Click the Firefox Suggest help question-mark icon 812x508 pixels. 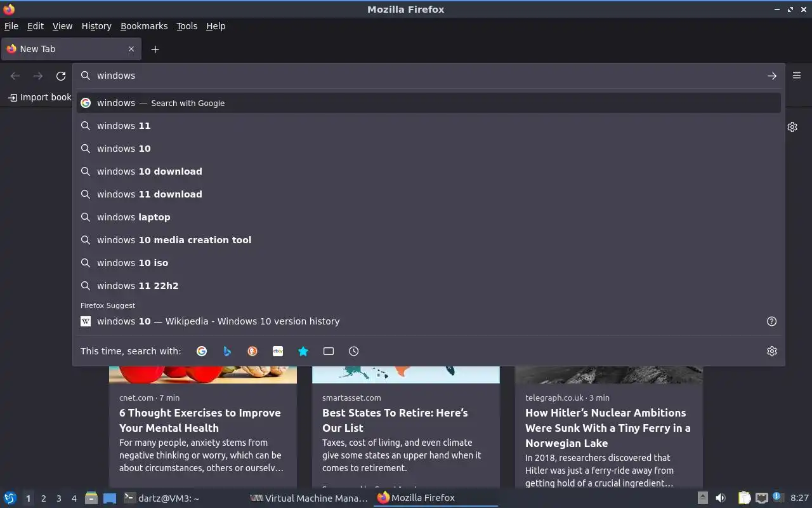(x=772, y=321)
